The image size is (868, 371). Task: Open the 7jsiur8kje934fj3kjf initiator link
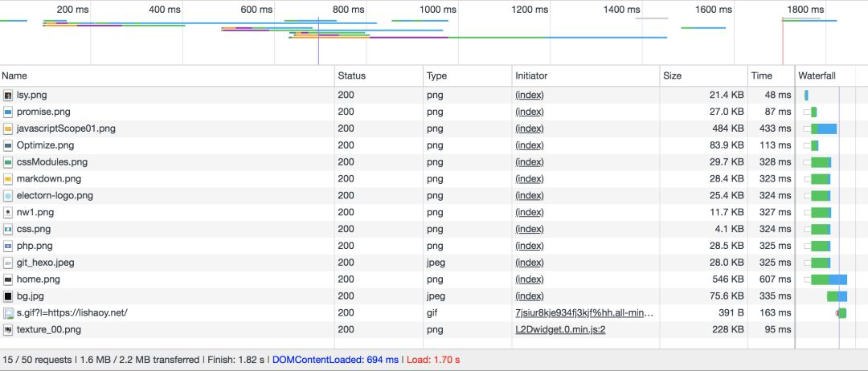(584, 313)
